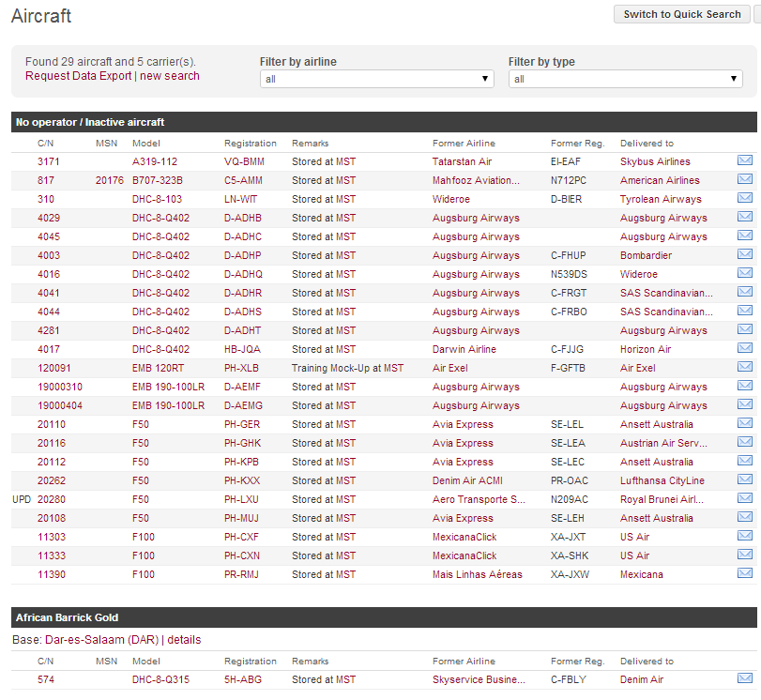Click the mail icon for PH-XLB row
This screenshot has height=700, width=761.
tap(744, 367)
